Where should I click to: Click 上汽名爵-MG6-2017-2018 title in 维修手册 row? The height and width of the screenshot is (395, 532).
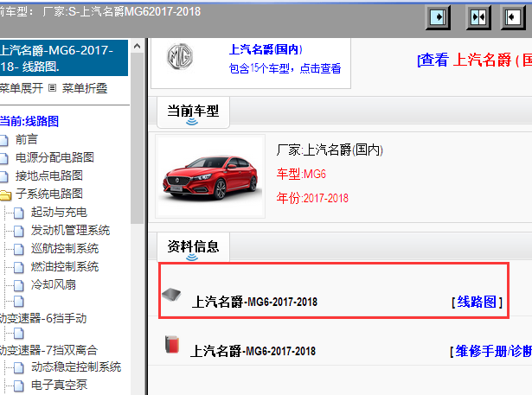coord(253,351)
